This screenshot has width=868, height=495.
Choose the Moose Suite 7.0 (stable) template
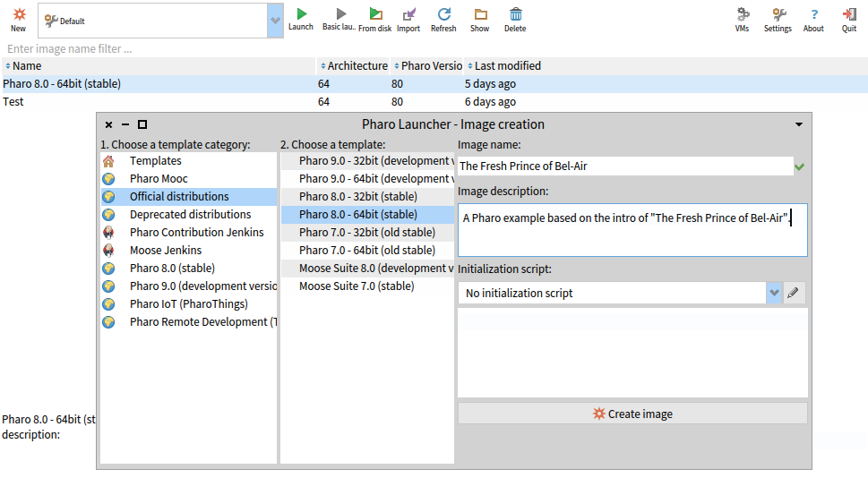click(367, 286)
